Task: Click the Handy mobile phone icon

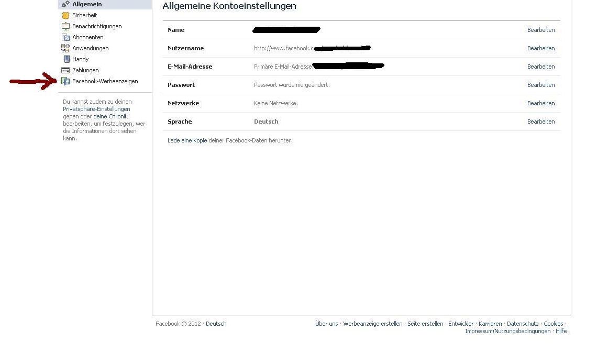Action: click(x=66, y=59)
